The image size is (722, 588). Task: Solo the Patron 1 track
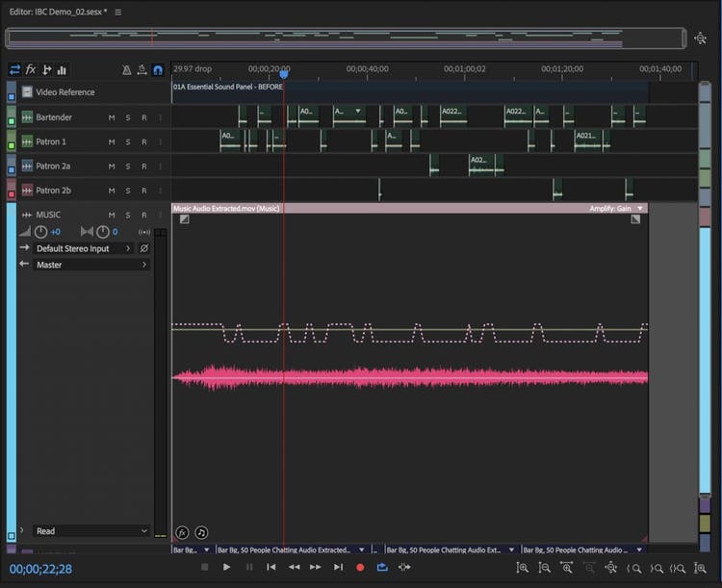point(128,141)
